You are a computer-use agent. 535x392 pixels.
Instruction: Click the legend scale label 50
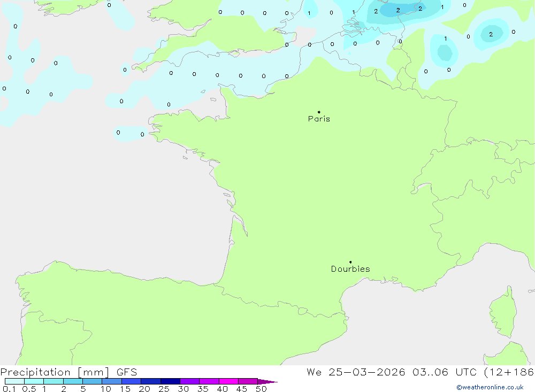point(261,389)
